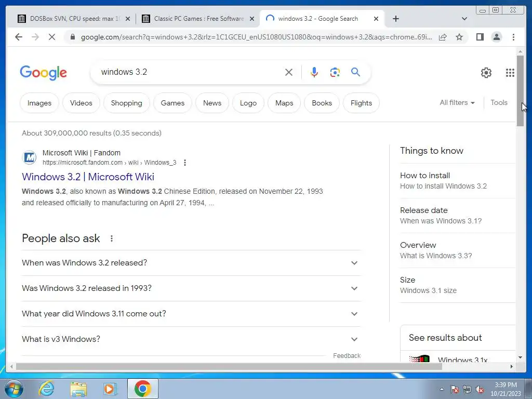
Task: Open the Google apps grid icon
Action: 510,73
